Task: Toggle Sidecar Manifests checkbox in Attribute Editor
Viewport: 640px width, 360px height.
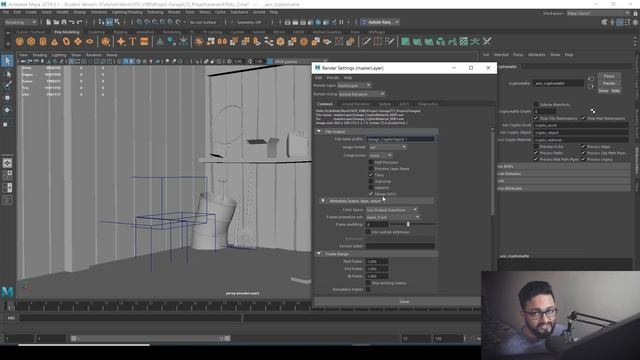Action: click(536, 104)
